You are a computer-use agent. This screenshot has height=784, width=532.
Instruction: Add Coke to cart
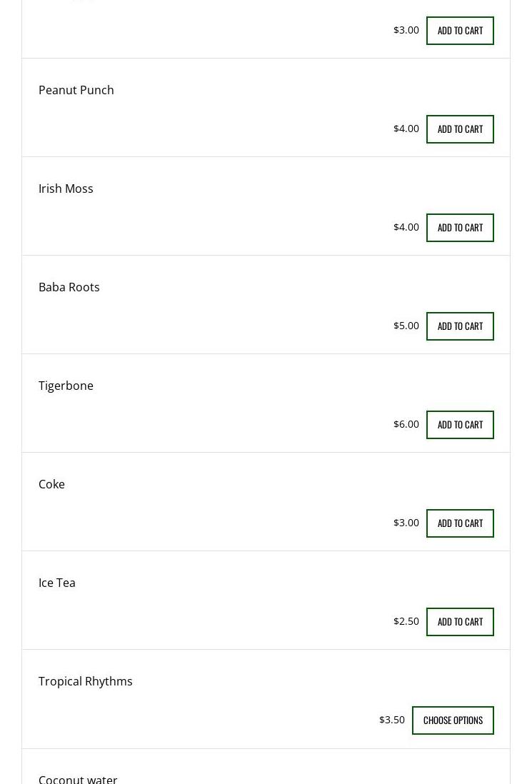(460, 523)
